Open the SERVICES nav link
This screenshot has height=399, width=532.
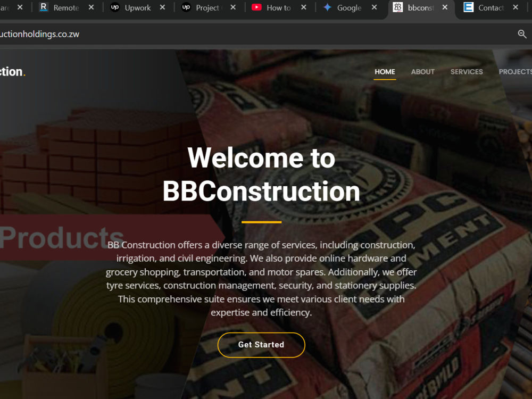point(467,72)
